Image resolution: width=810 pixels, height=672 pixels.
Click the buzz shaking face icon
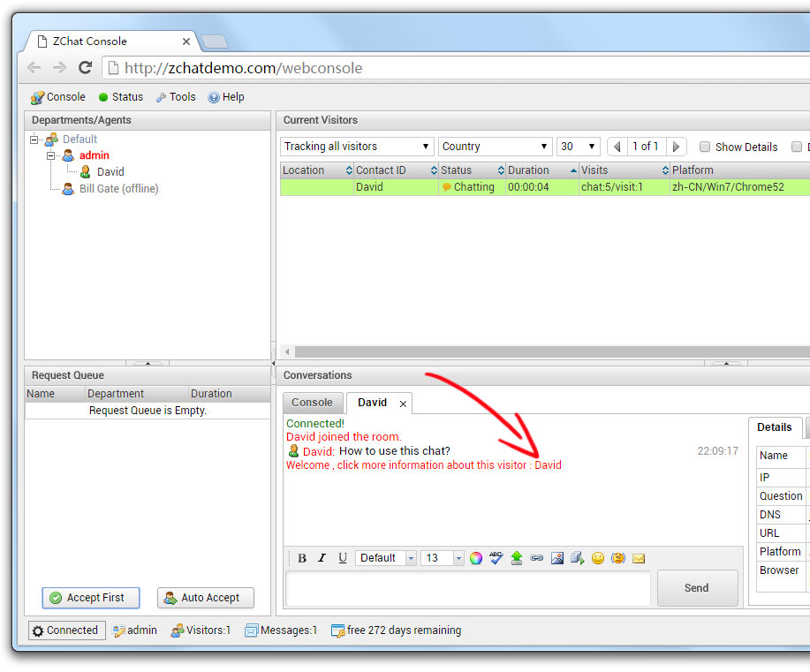pyautogui.click(x=617, y=558)
